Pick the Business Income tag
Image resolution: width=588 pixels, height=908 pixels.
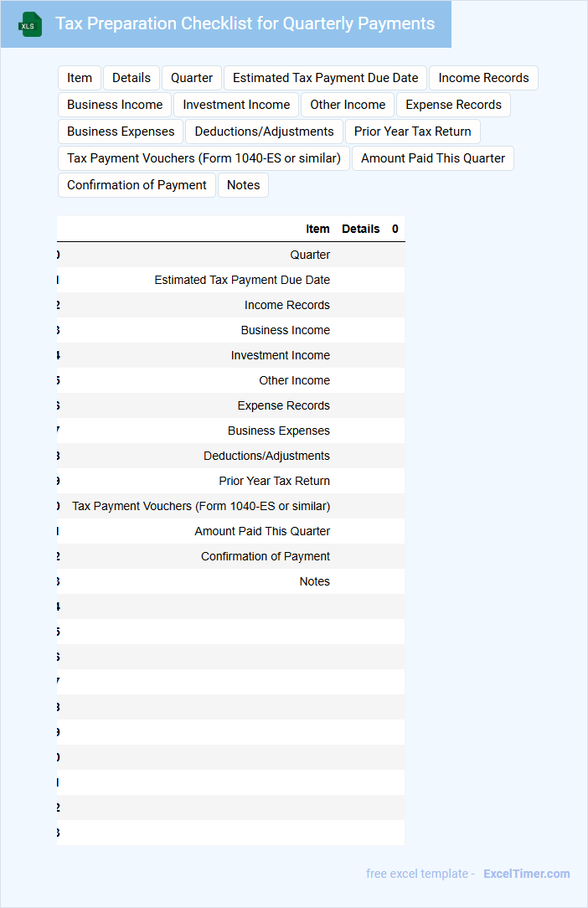tap(115, 105)
